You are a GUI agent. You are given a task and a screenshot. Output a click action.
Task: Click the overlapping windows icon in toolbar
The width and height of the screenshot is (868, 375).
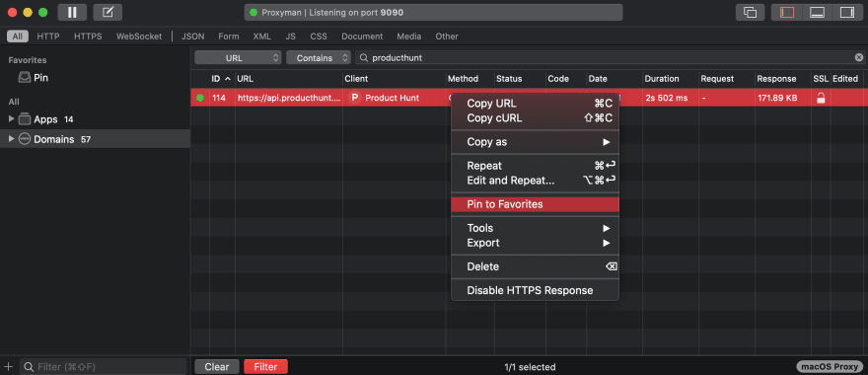click(750, 12)
